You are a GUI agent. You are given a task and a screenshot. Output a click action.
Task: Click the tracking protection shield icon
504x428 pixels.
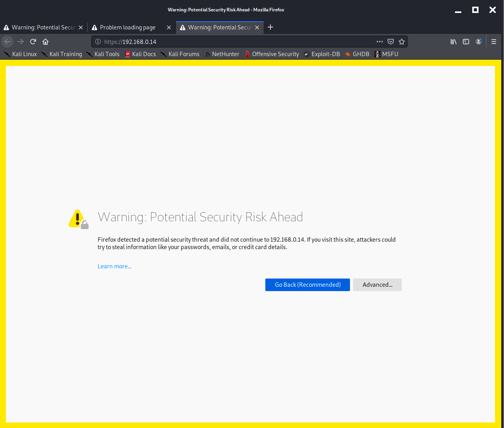pos(391,42)
